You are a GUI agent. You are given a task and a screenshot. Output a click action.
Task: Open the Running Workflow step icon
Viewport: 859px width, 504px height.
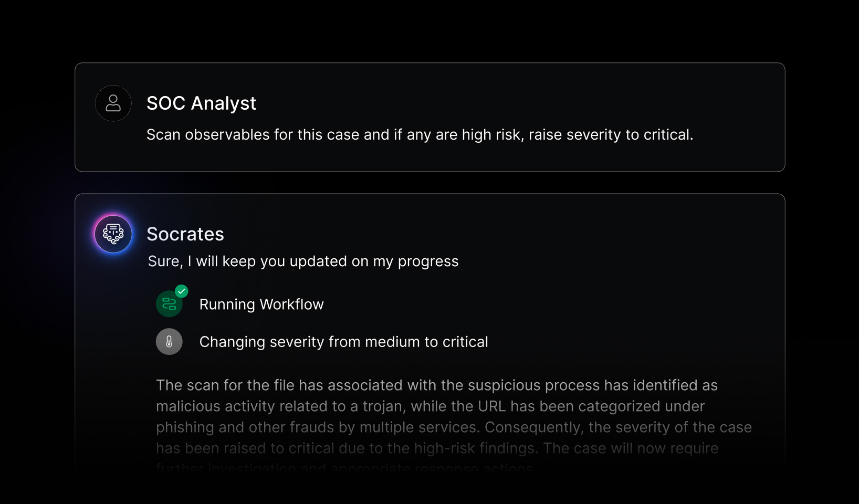click(x=169, y=304)
